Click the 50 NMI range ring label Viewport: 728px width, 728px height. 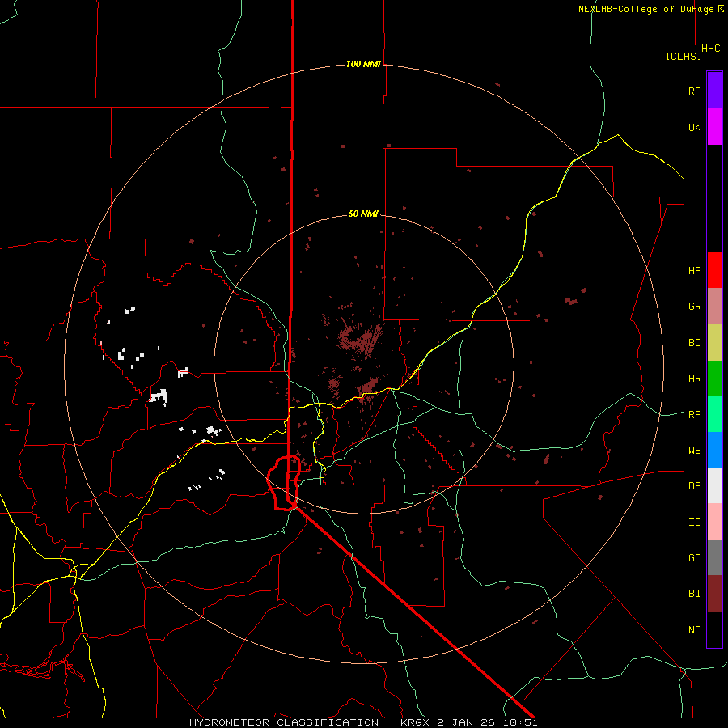point(363,214)
